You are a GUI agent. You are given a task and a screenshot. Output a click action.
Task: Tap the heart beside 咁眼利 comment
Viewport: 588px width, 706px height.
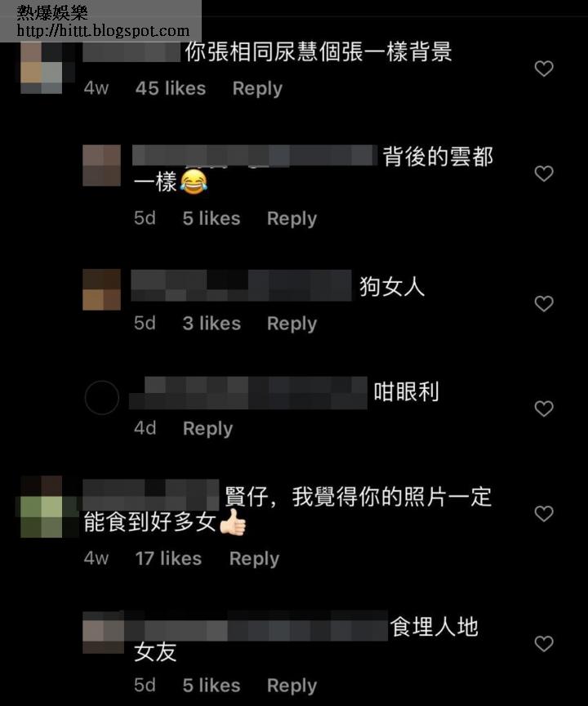(543, 409)
